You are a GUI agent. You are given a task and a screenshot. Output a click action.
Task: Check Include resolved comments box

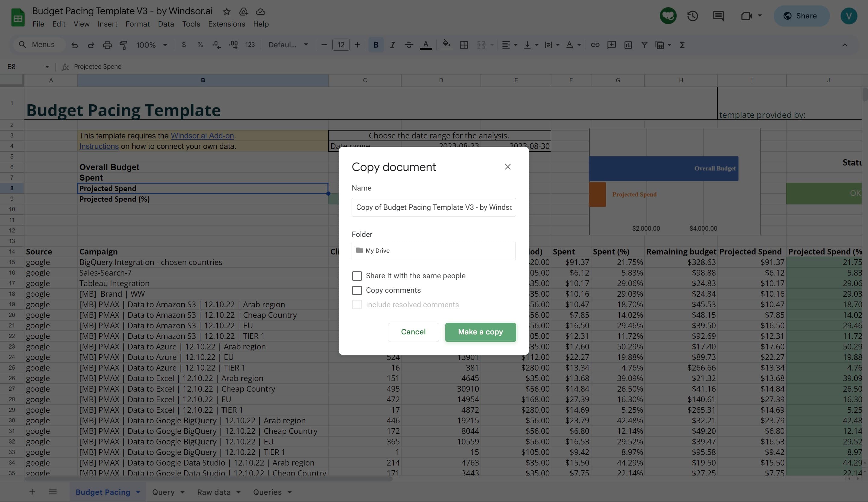[x=357, y=305]
